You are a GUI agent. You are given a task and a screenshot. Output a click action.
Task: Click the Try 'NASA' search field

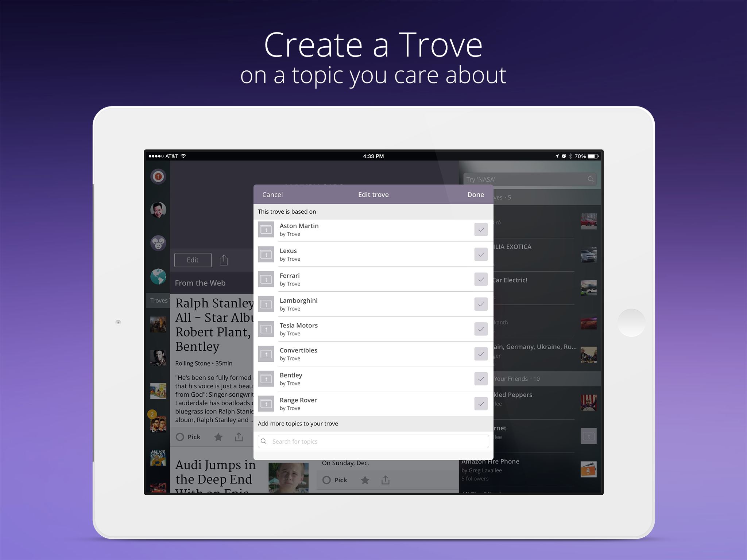pyautogui.click(x=530, y=179)
